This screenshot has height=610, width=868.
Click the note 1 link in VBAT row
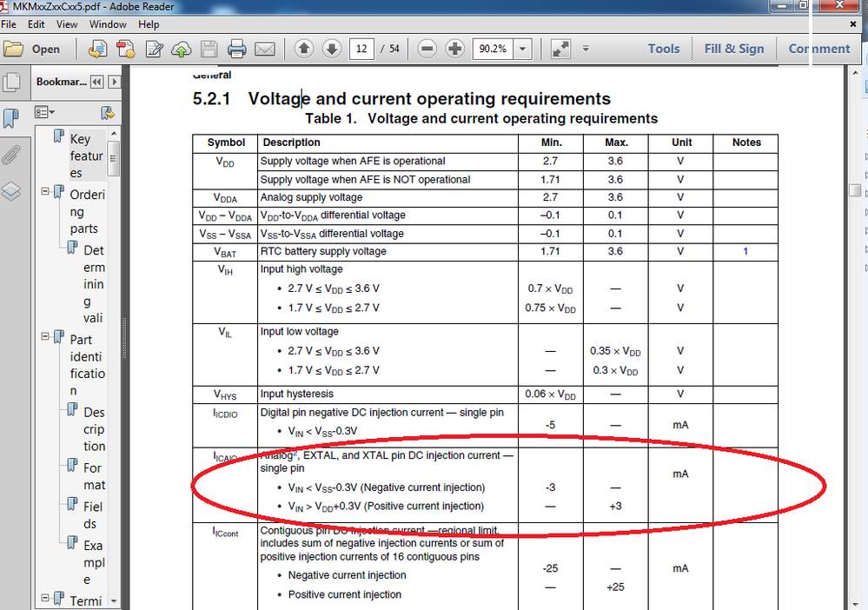pyautogui.click(x=745, y=251)
